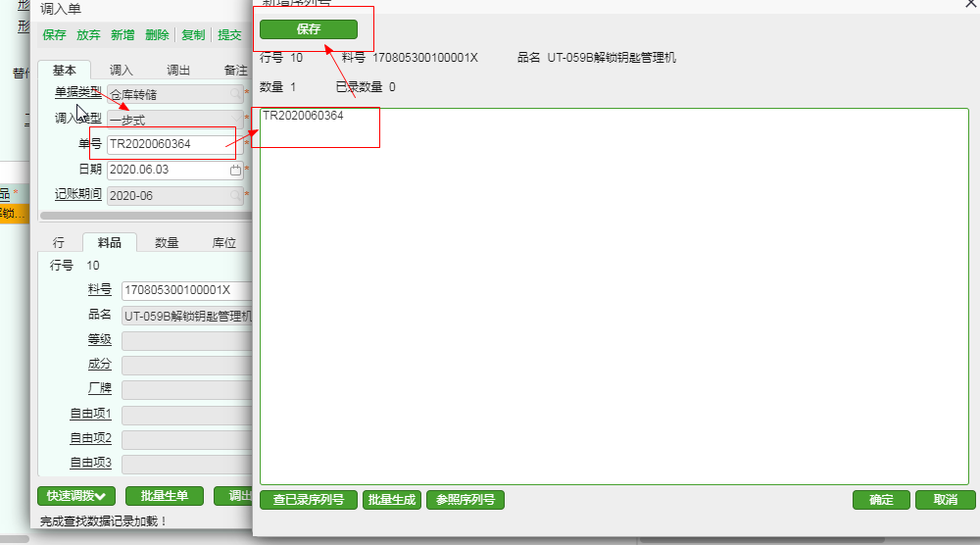
Task: Click 查已录序列号 button
Action: coord(309,500)
